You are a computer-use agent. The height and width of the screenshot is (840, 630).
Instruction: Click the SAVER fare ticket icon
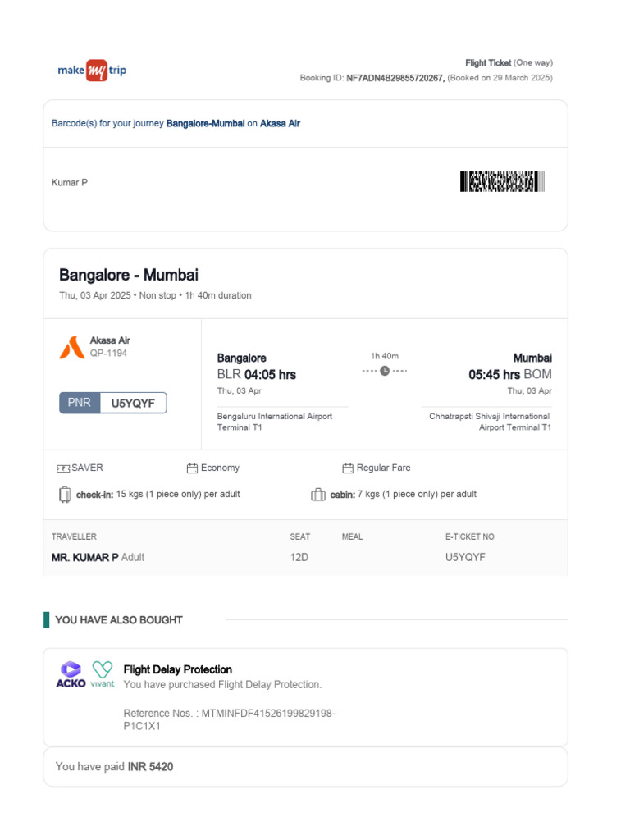pos(63,468)
